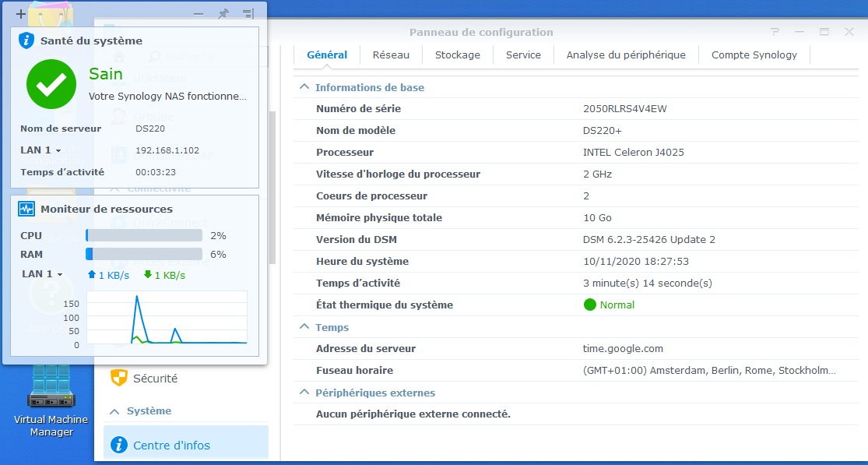Click the Panneau de configuration title bar

click(481, 32)
